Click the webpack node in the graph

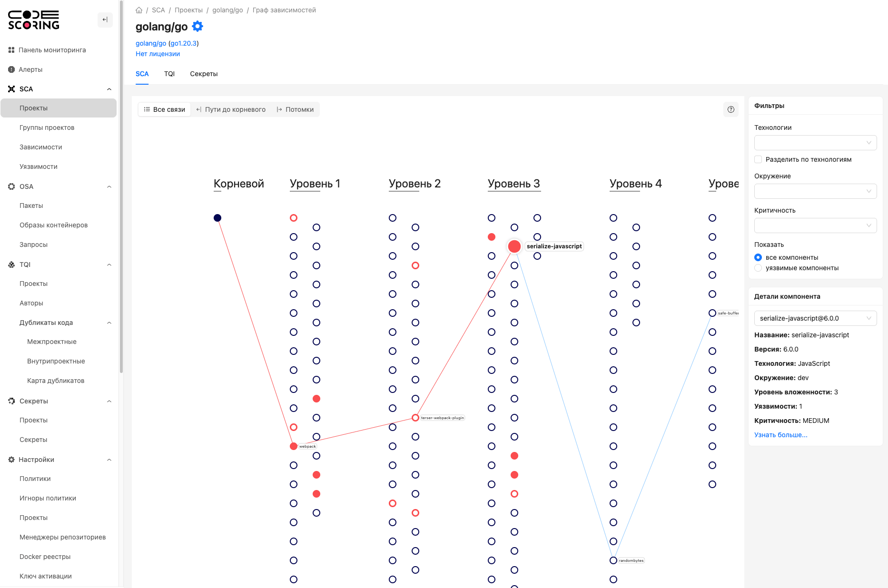(x=294, y=446)
